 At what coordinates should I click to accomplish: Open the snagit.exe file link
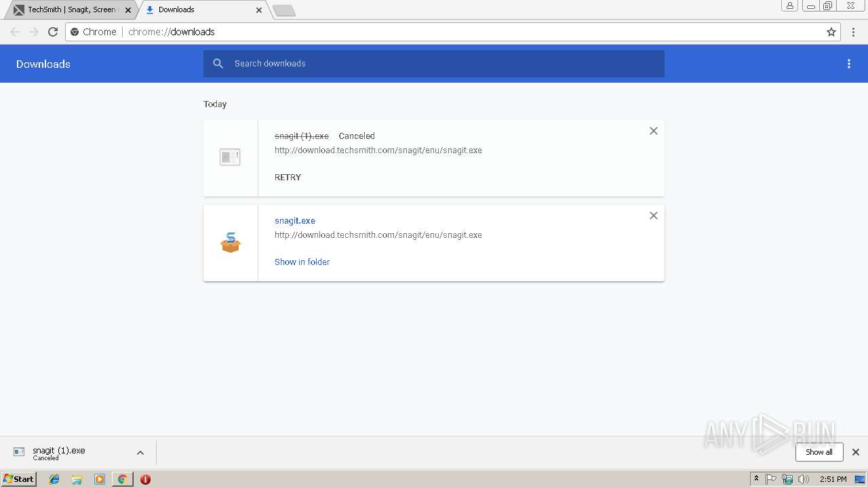(295, 221)
